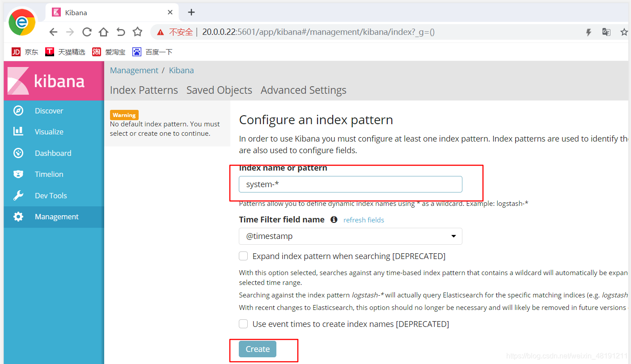Click the browser address bar URL
The width and height of the screenshot is (631, 364).
click(x=318, y=32)
